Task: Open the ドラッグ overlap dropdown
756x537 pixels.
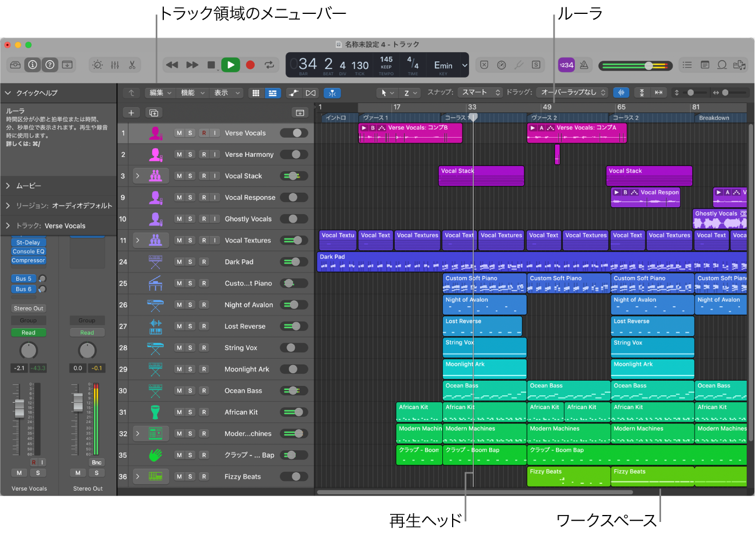Action: 571,93
